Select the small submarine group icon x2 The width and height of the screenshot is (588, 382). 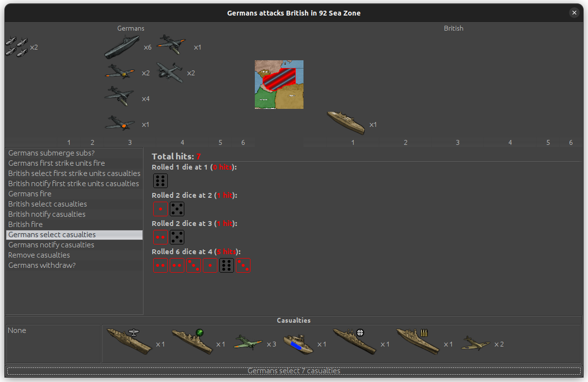pyautogui.click(x=17, y=47)
